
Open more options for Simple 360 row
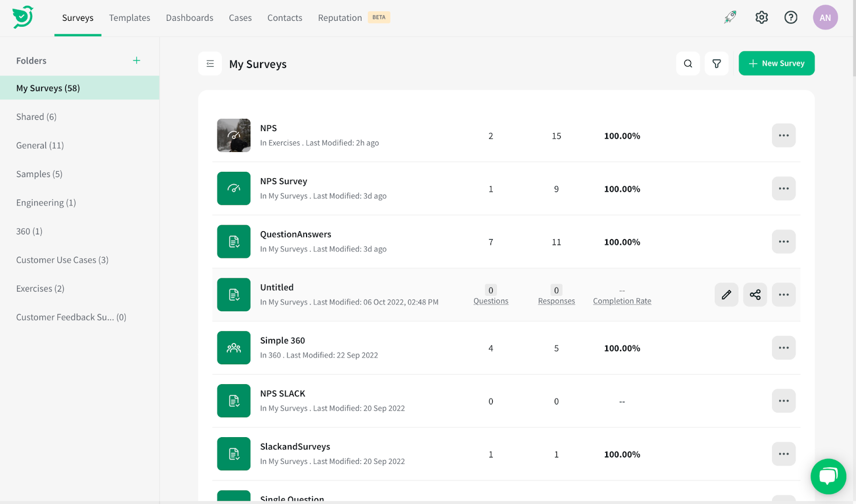pyautogui.click(x=784, y=348)
